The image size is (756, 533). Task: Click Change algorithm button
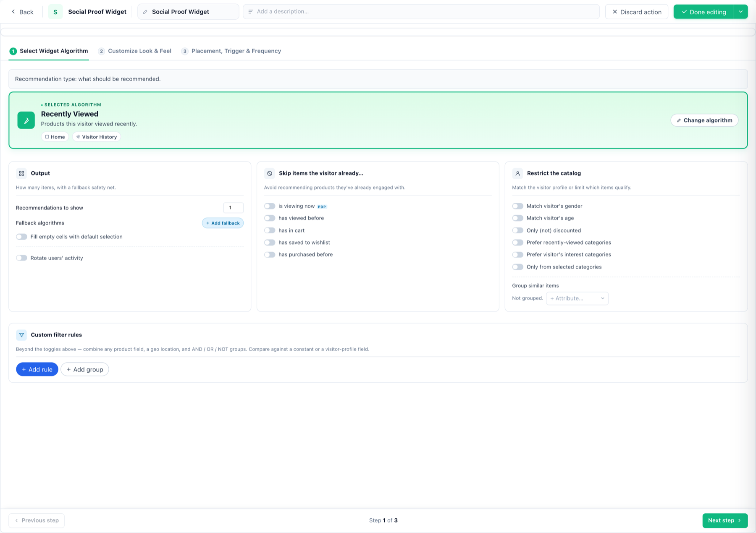click(x=704, y=120)
